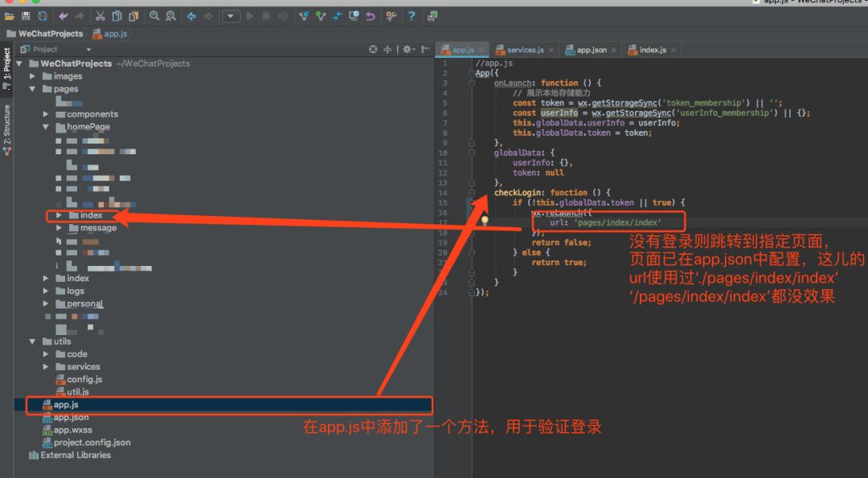Collapse the homePage folder
868x478 pixels.
pyautogui.click(x=46, y=127)
